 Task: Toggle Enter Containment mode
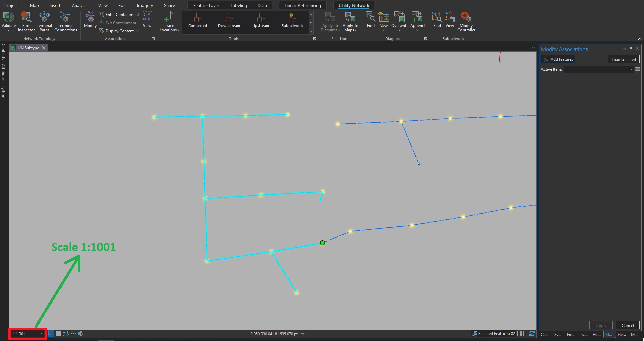(119, 14)
